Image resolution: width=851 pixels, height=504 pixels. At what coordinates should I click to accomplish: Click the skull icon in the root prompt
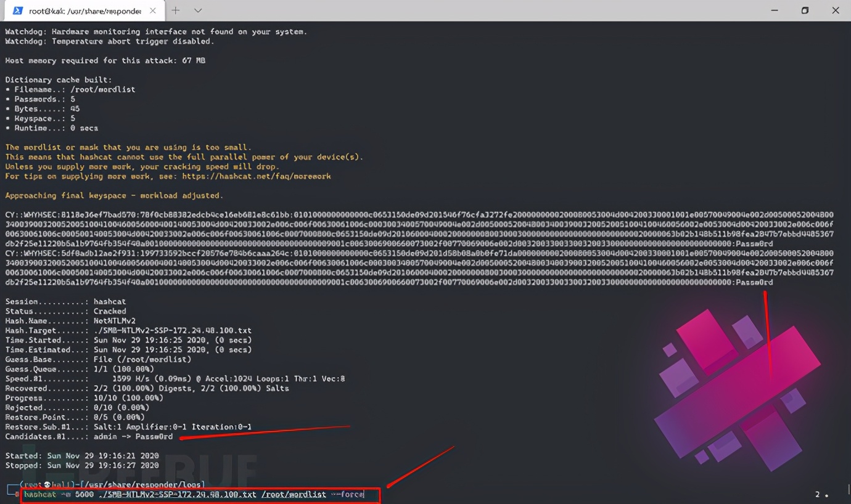(x=47, y=485)
